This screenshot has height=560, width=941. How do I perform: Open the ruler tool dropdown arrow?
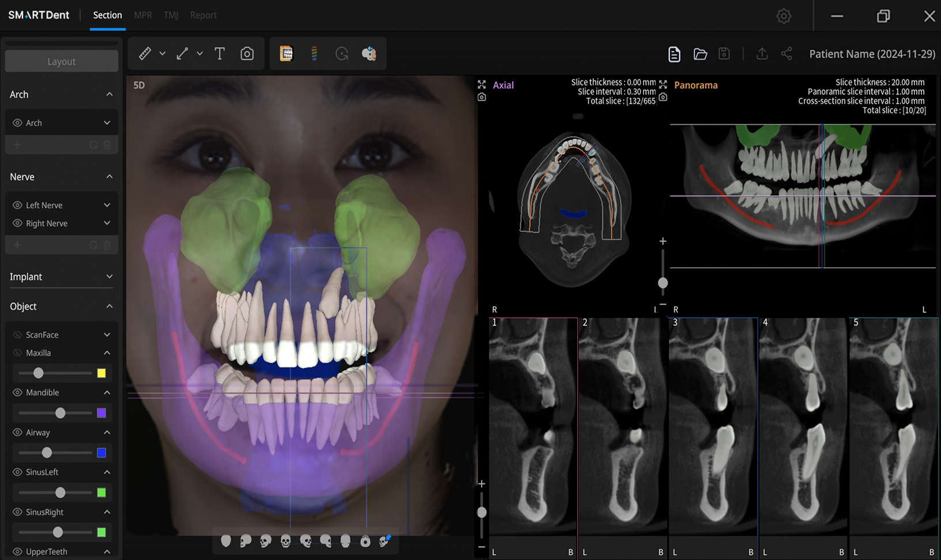pos(162,53)
